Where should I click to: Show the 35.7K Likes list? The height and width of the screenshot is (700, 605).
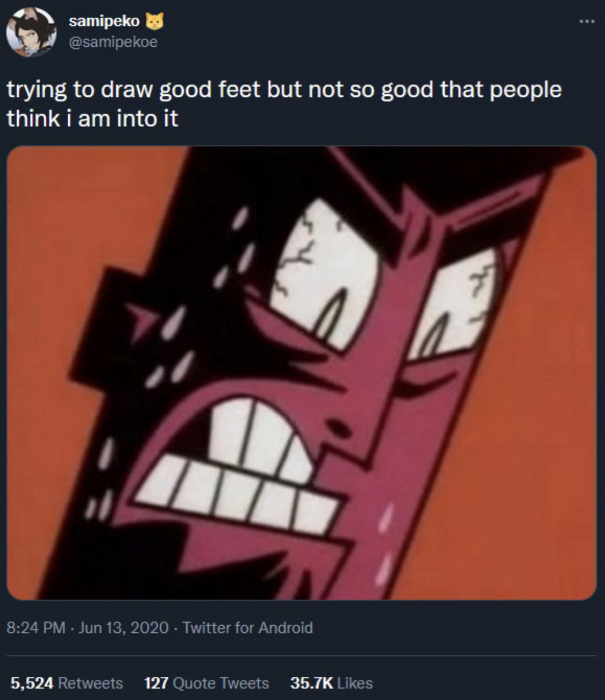pyautogui.click(x=311, y=683)
